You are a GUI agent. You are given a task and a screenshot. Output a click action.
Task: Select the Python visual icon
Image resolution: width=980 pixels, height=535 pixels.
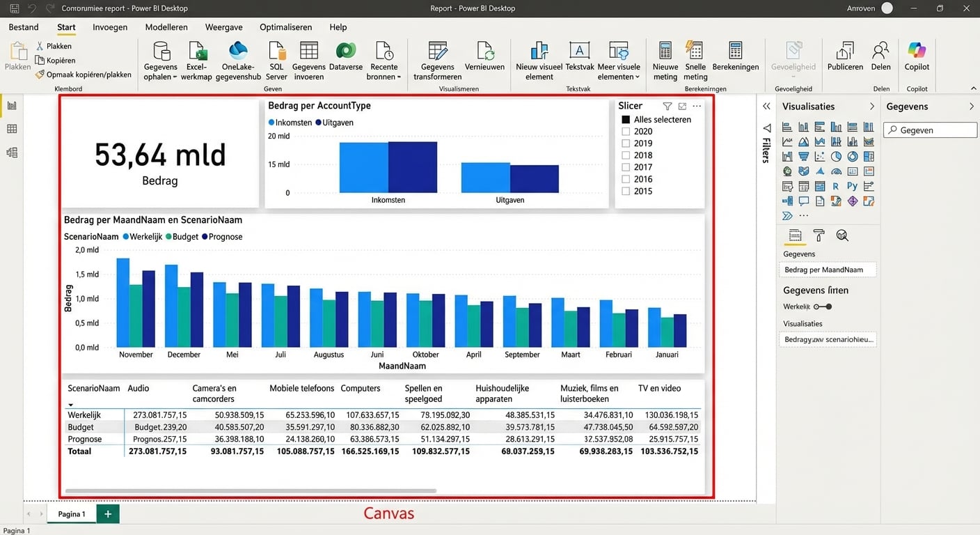point(852,186)
